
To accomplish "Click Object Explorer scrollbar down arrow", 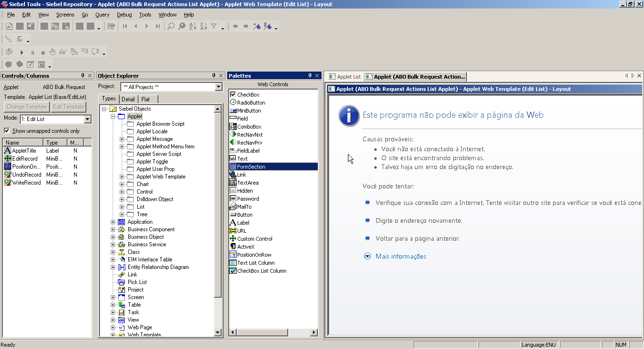I will click(218, 333).
